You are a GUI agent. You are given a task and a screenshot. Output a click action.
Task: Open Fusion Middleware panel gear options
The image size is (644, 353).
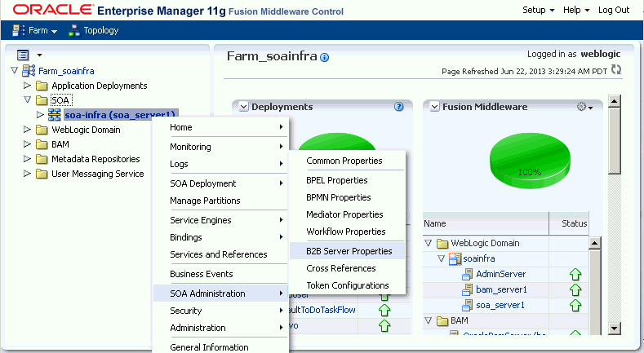click(584, 107)
